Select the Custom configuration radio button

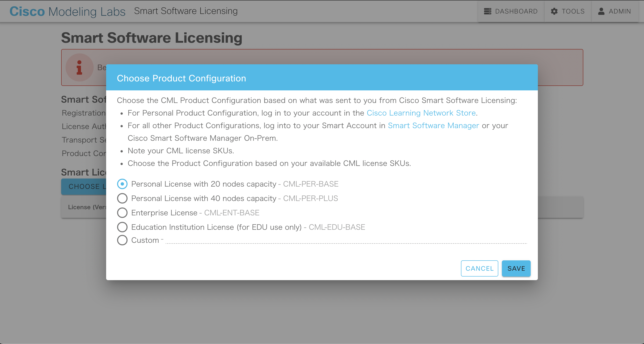click(122, 240)
